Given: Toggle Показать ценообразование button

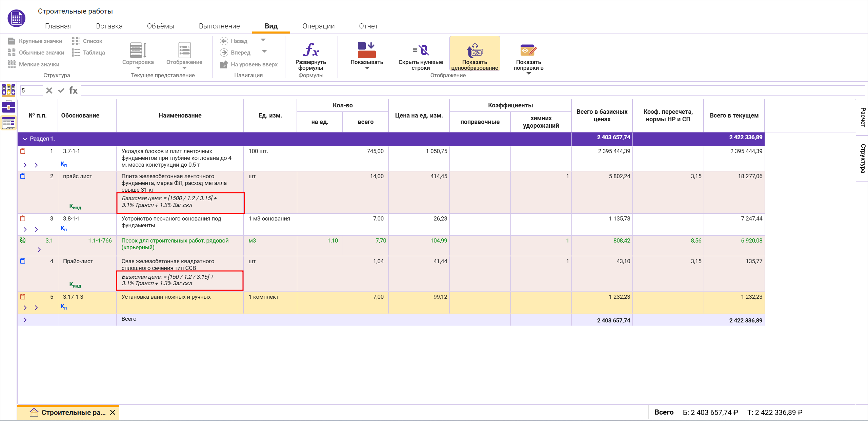Looking at the screenshot, I should click(x=475, y=54).
